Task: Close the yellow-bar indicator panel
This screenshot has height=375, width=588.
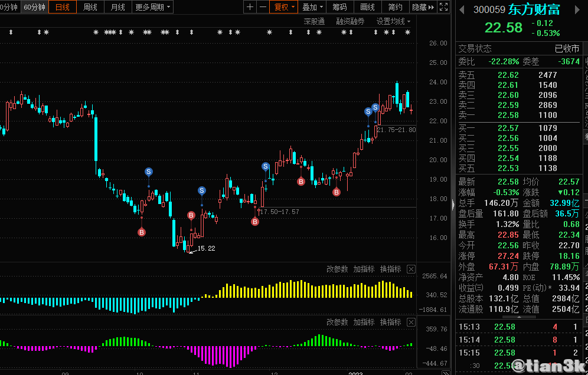Action: pos(411,269)
